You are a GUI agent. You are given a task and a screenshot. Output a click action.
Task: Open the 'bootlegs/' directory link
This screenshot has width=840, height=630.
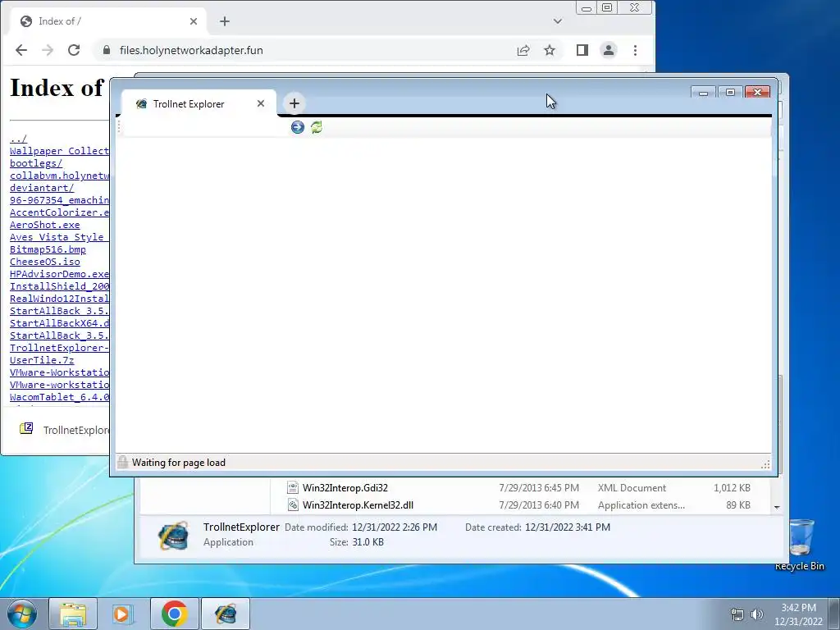36,163
